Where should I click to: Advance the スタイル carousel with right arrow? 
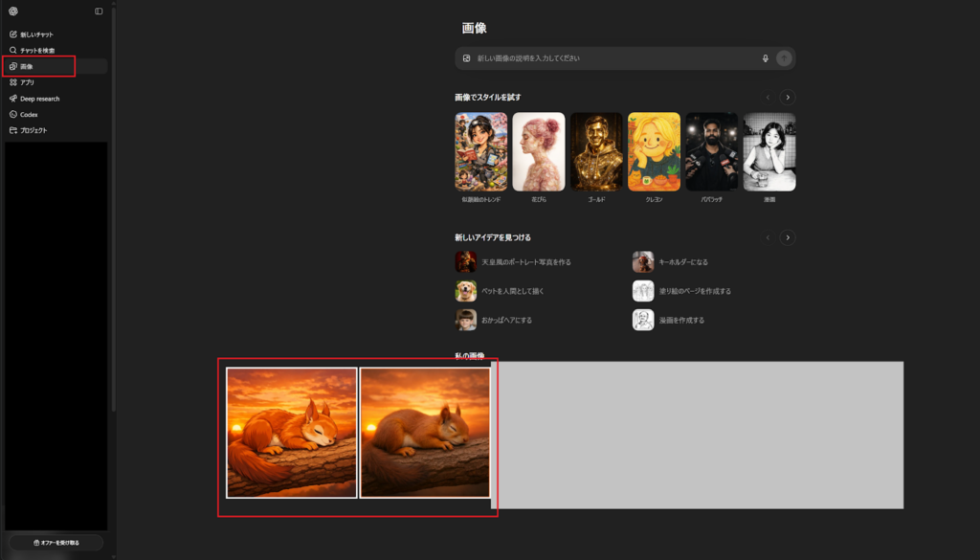coord(787,97)
